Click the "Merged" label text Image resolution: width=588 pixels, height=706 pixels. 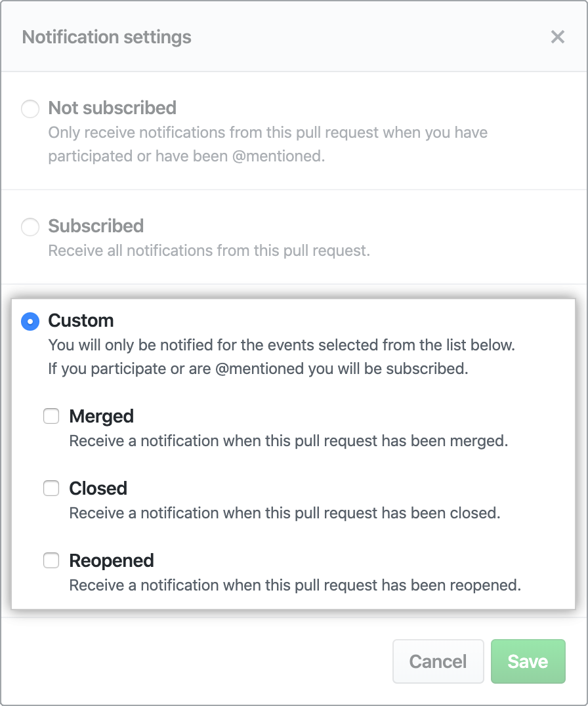click(x=101, y=417)
